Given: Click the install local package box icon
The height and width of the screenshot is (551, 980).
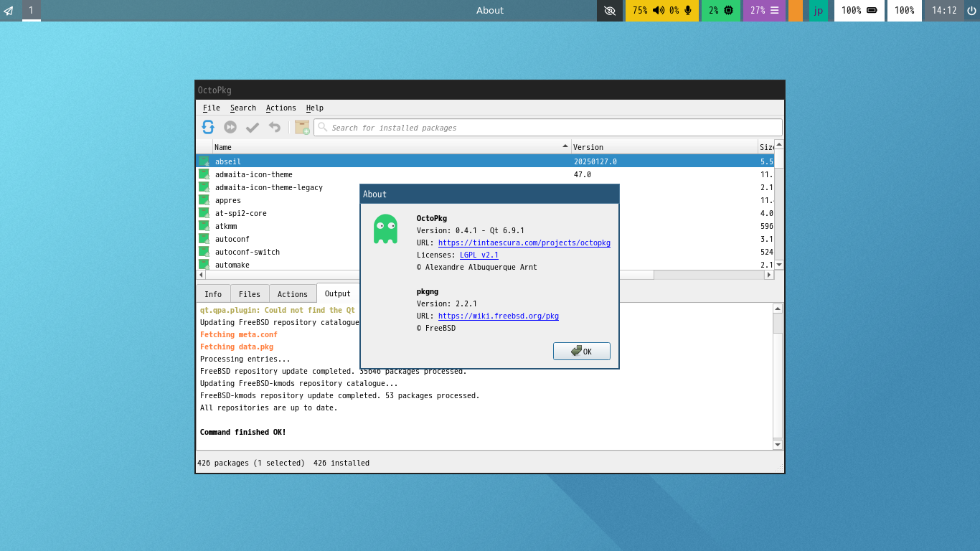Looking at the screenshot, I should (302, 127).
